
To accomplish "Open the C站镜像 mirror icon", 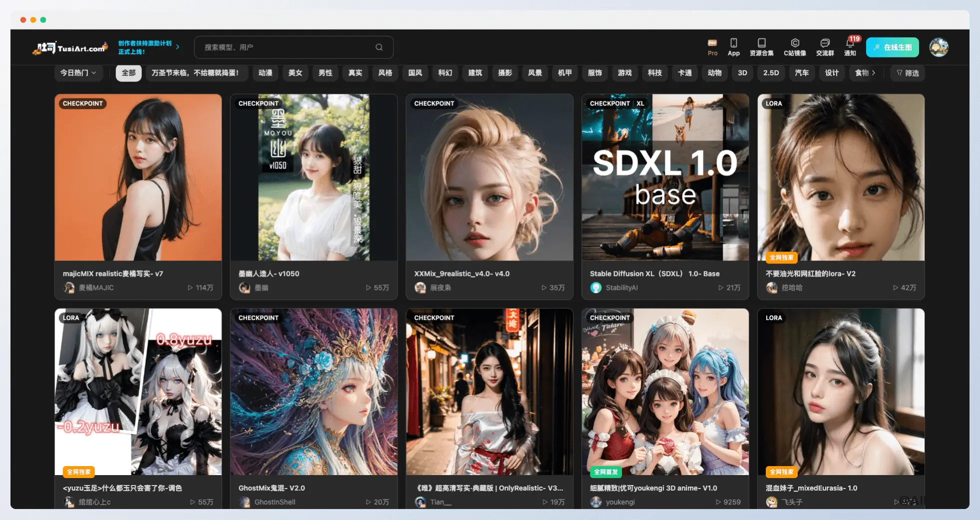I will tap(795, 47).
